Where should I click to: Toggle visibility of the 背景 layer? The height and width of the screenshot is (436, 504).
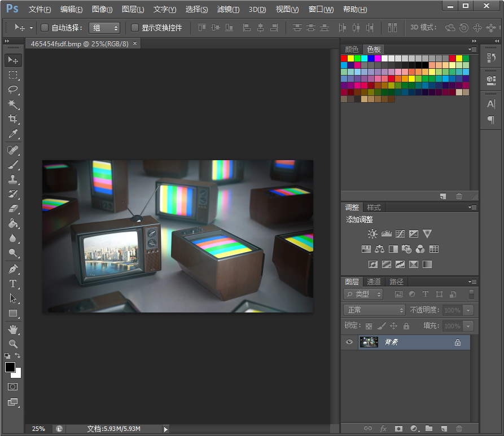349,342
